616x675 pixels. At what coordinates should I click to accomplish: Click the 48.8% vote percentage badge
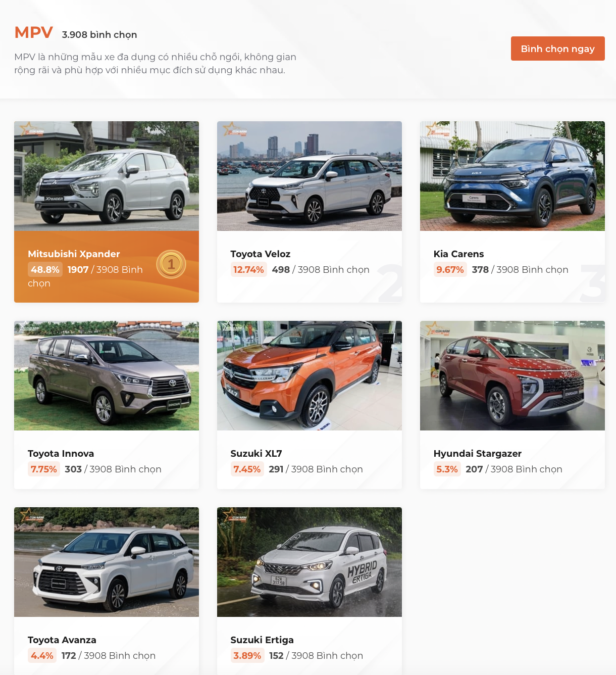[x=45, y=270]
